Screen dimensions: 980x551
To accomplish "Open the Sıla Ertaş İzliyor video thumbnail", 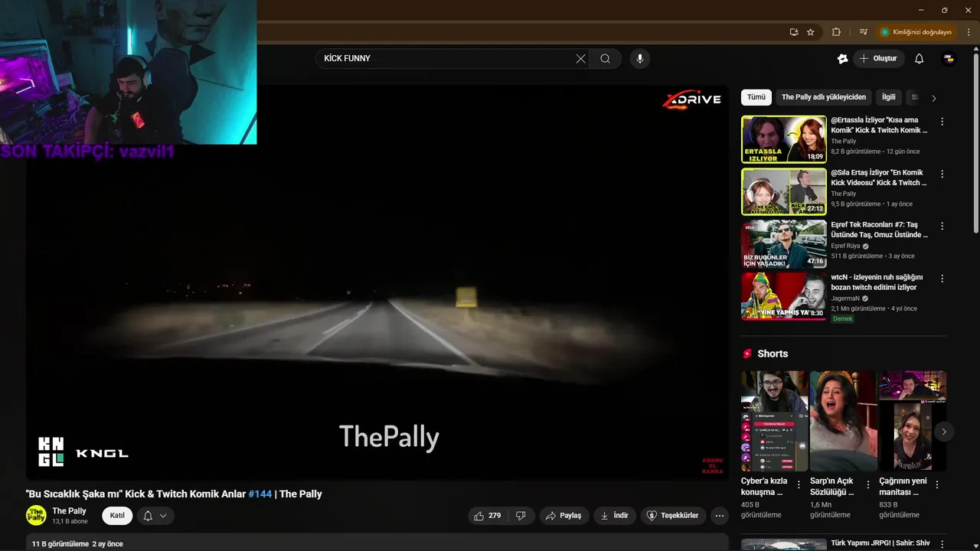I will click(x=784, y=191).
